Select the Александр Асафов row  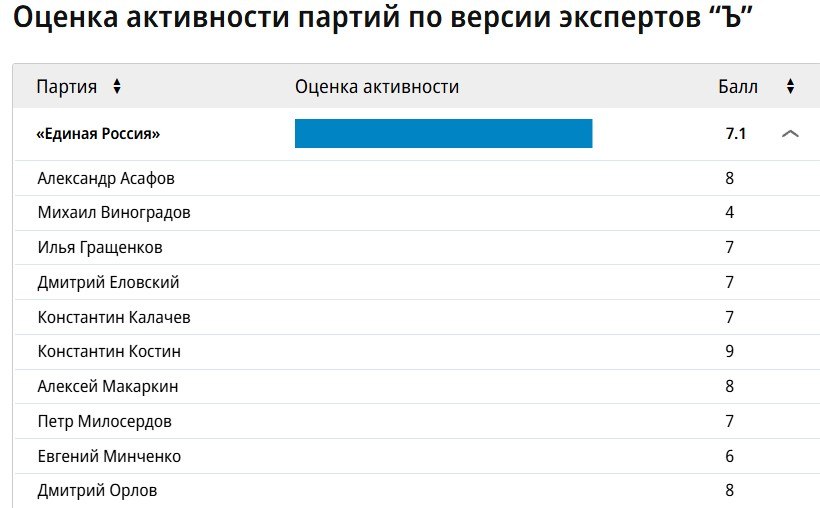click(417, 178)
